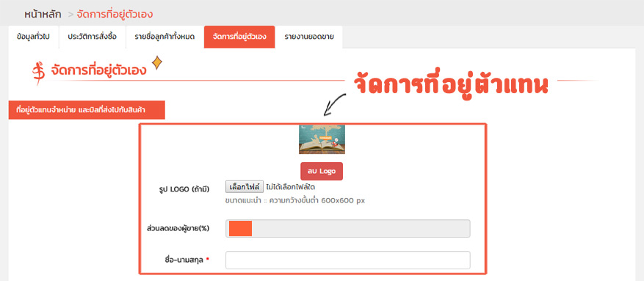Screen dimensions: 644x281
Task: Go to รายงานยอดขาย tab
Action: [309, 37]
